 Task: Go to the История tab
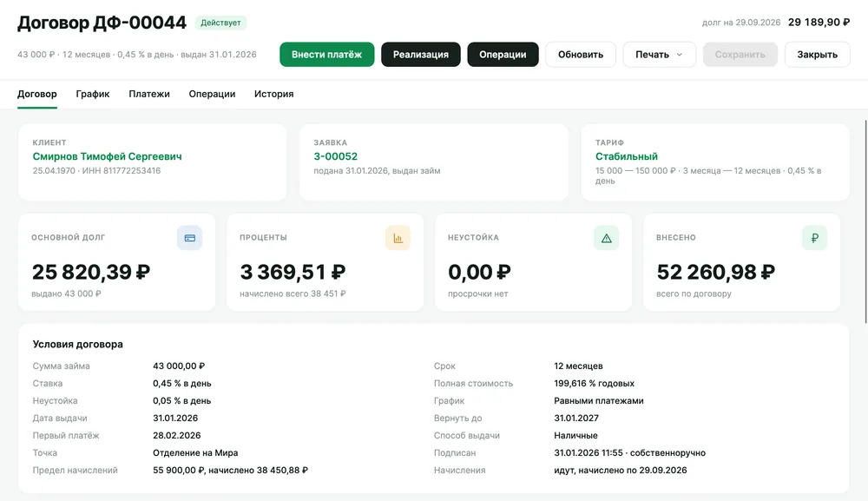click(x=274, y=94)
